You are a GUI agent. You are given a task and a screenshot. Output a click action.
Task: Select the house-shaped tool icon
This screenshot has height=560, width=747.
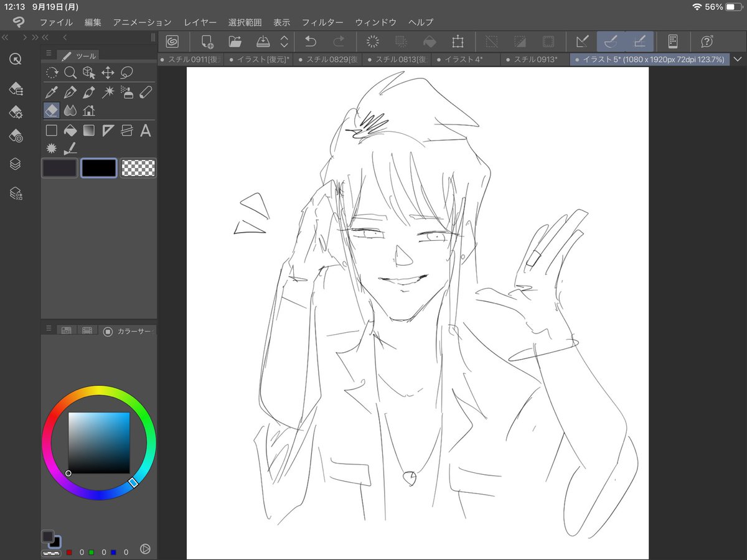[88, 111]
